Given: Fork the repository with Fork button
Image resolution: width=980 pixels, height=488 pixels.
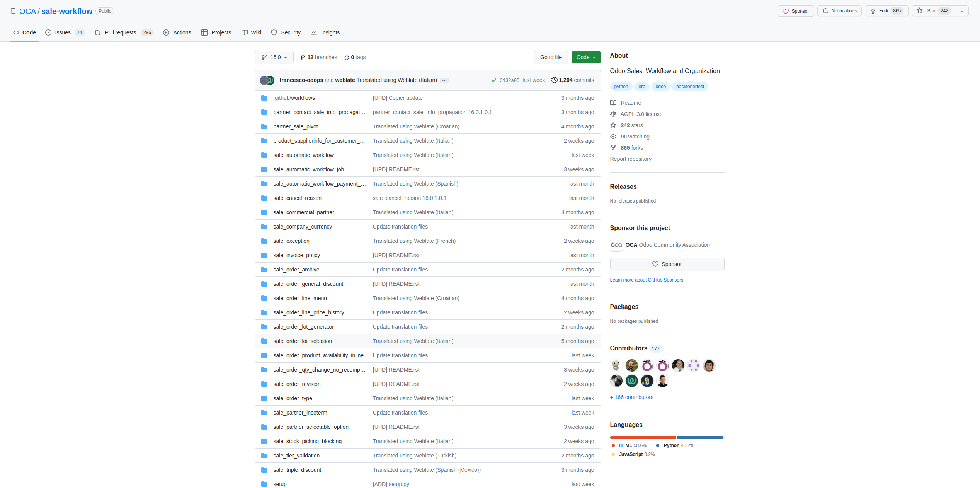Looking at the screenshot, I should click(886, 11).
